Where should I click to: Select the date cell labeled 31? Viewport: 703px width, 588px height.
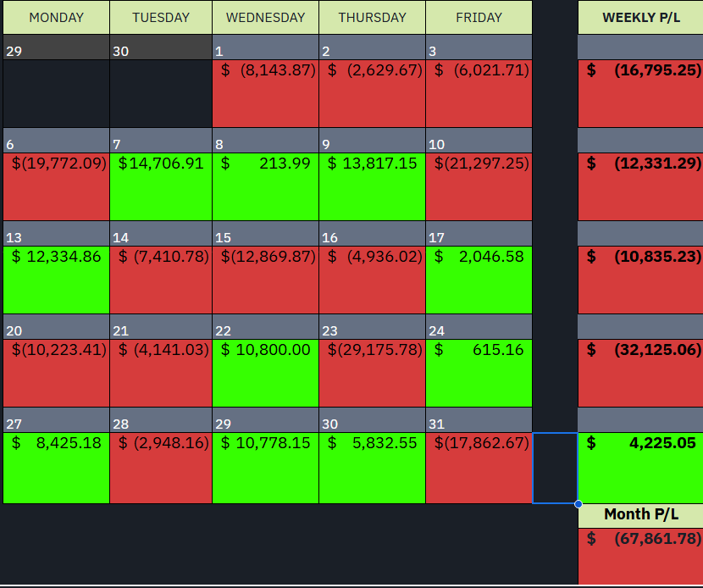click(x=479, y=420)
